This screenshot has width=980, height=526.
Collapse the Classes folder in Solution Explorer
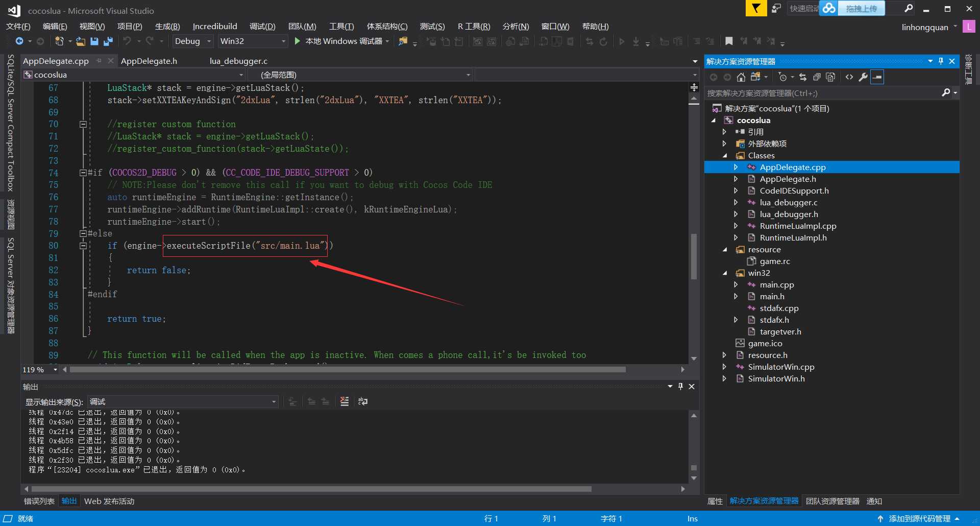point(725,156)
